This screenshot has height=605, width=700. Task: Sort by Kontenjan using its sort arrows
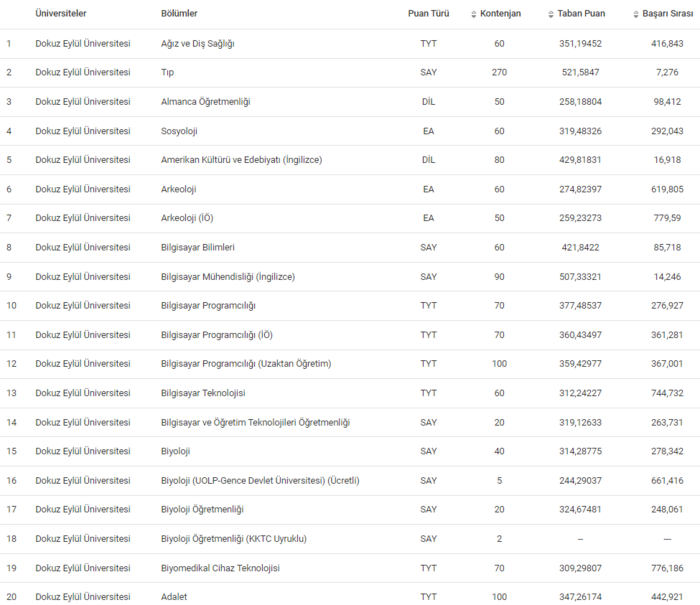(x=474, y=14)
